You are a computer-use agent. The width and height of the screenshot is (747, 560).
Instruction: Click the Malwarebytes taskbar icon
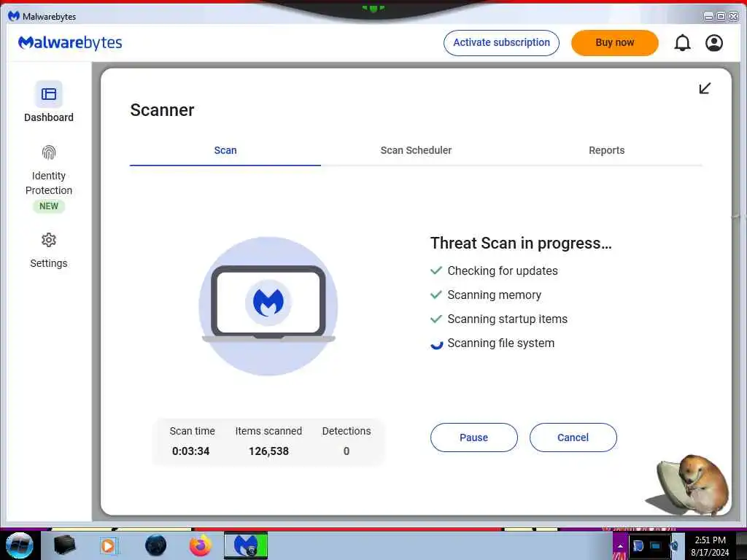click(246, 545)
